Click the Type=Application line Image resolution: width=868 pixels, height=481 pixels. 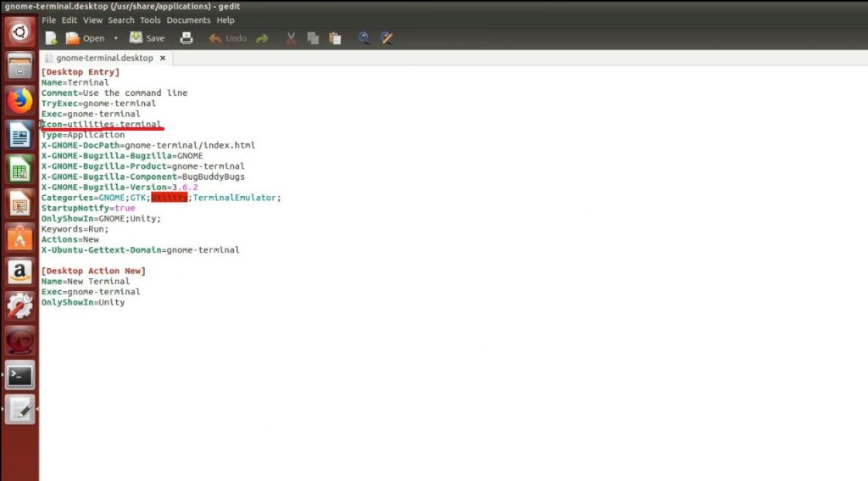click(83, 135)
